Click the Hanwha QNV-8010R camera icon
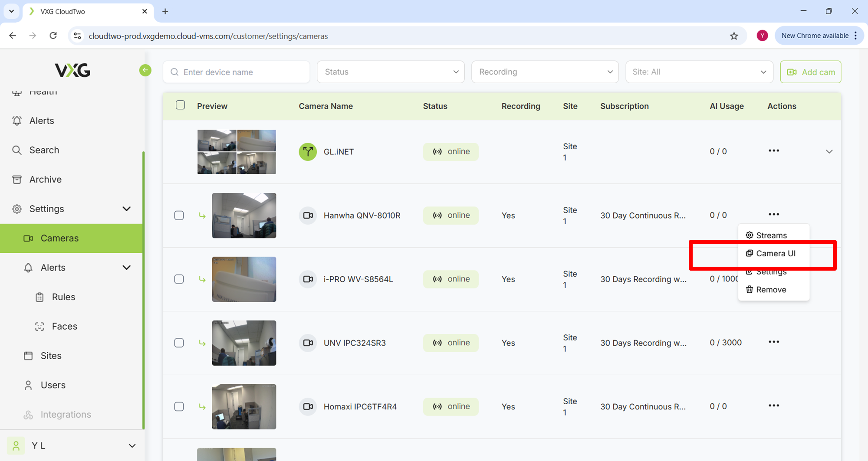The height and width of the screenshot is (461, 868). tap(308, 216)
